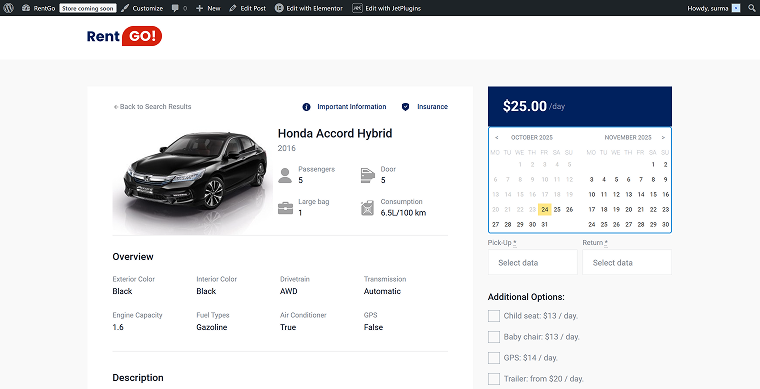Go to next month in calendar
760x389 pixels.
tap(663, 138)
